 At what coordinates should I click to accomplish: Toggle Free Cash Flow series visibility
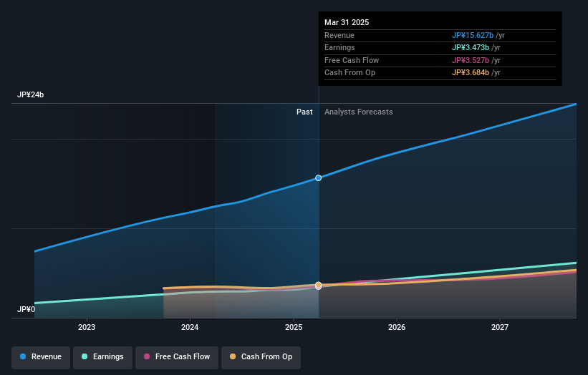pos(177,357)
